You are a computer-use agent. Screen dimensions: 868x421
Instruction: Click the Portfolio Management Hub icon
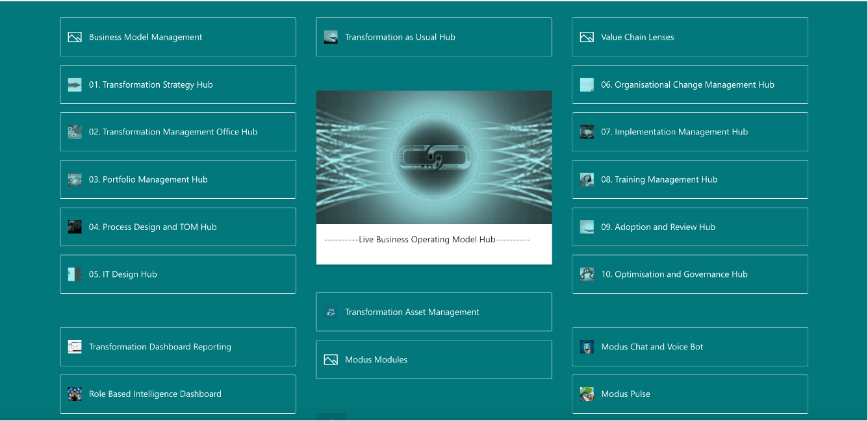(73, 179)
